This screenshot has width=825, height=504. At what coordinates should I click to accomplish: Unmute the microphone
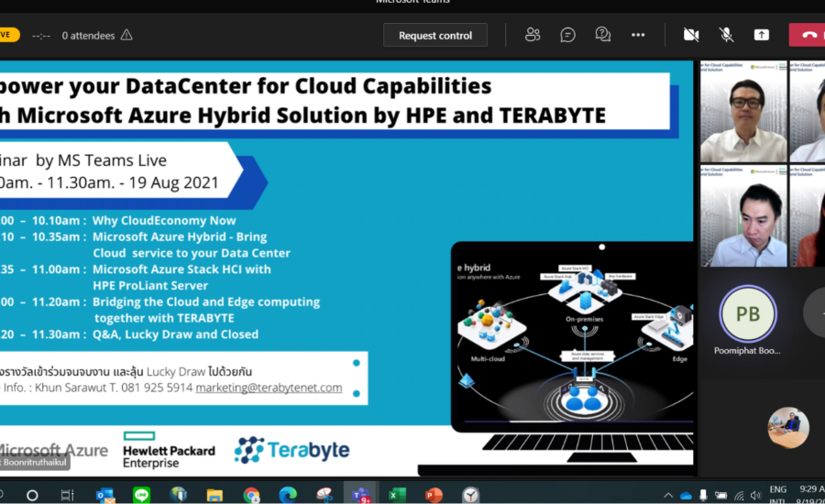(x=726, y=35)
